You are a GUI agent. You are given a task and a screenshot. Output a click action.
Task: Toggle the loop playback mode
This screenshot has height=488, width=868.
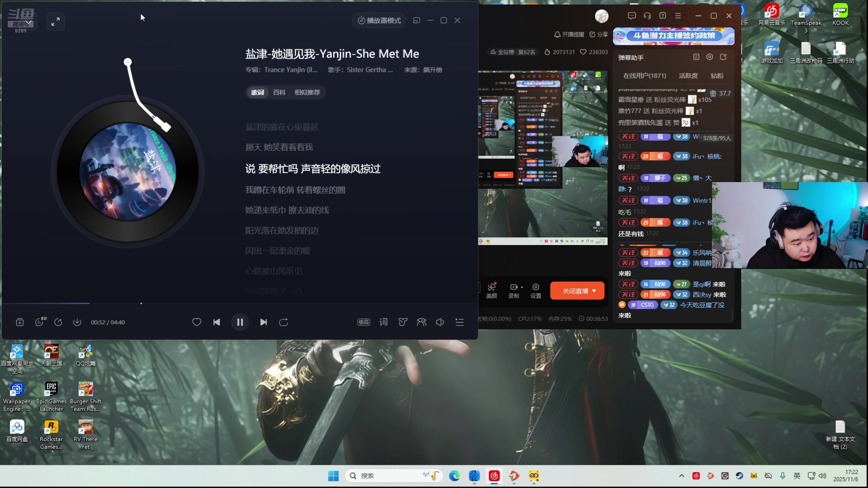[284, 322]
